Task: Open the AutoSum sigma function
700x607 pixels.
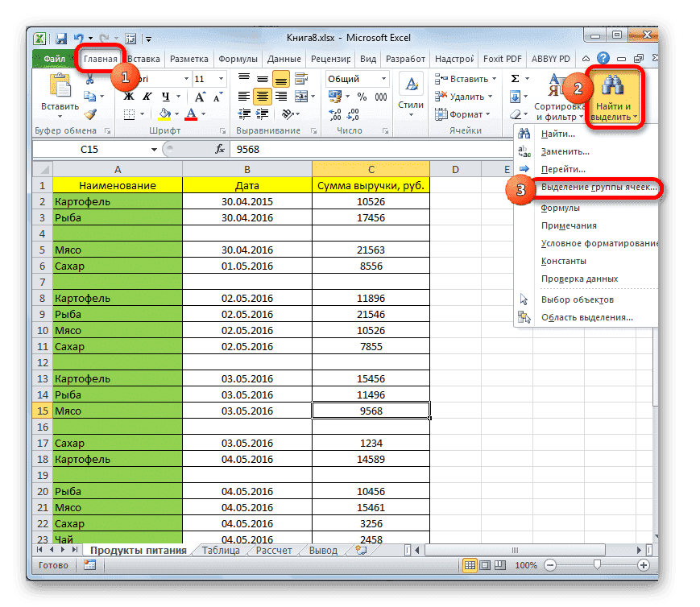Action: click(514, 78)
